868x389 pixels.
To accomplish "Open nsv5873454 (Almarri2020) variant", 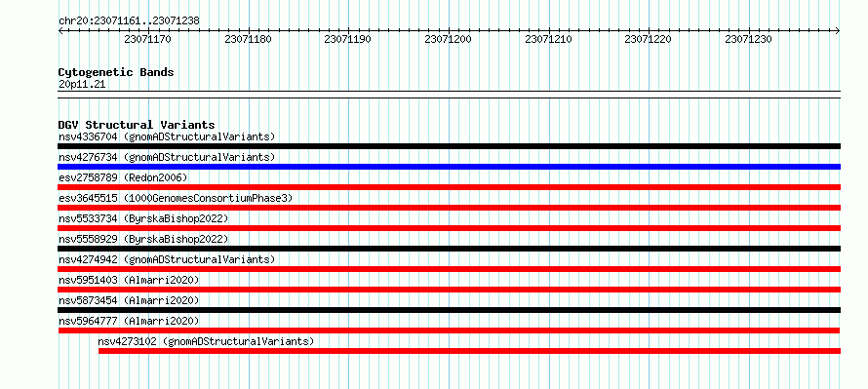I will point(129,300).
